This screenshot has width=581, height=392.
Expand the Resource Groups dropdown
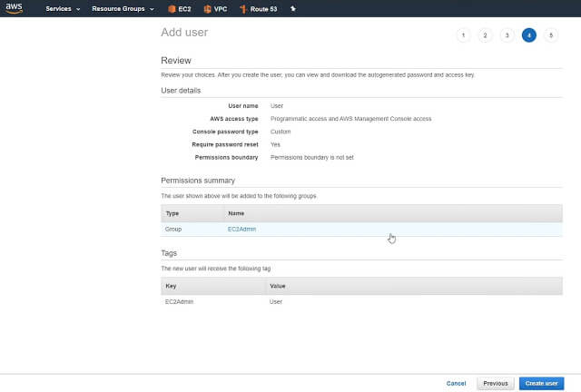tap(123, 9)
